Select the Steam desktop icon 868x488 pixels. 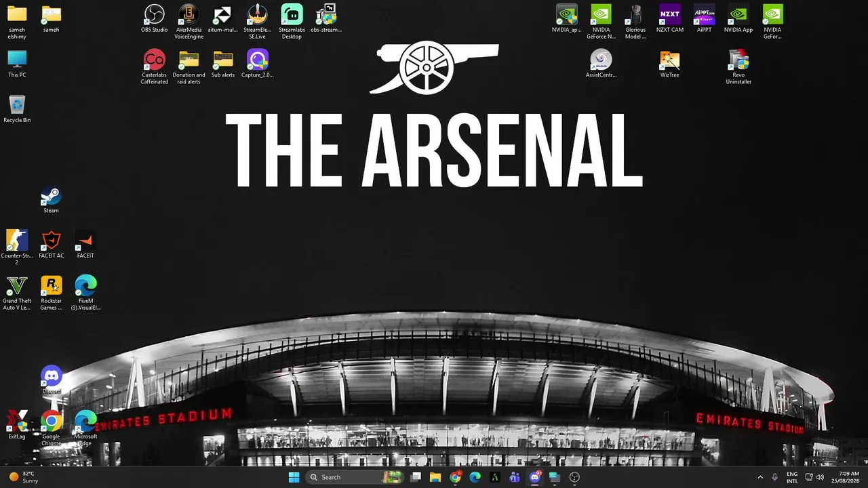pos(51,200)
